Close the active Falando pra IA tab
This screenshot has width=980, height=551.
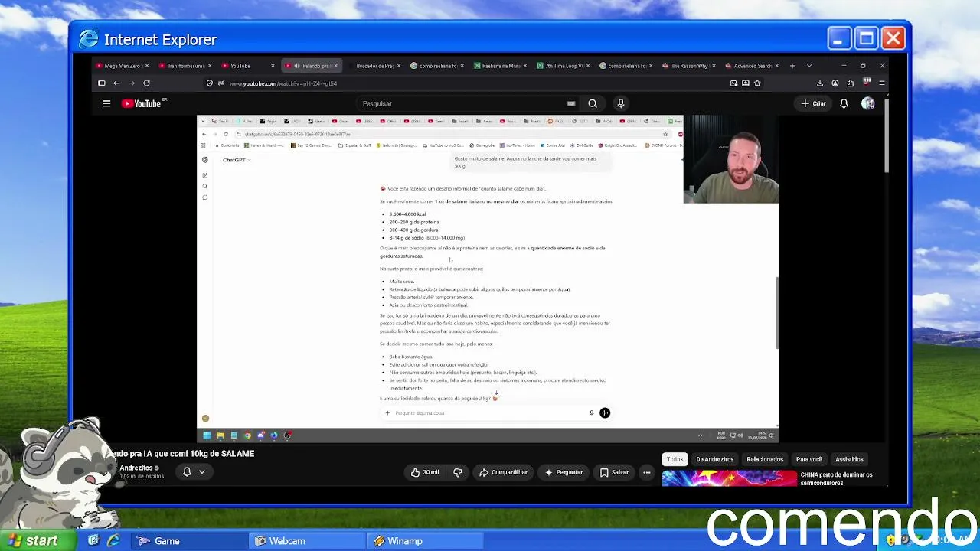tap(335, 66)
